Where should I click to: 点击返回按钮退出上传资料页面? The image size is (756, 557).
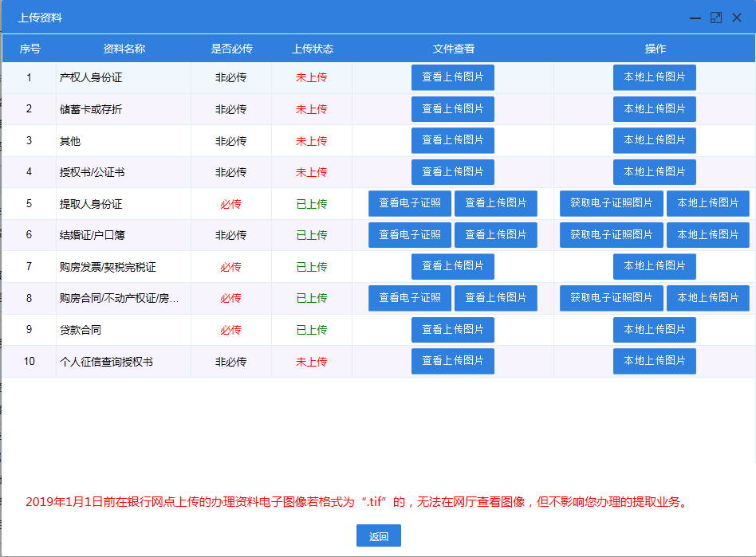[x=378, y=535]
